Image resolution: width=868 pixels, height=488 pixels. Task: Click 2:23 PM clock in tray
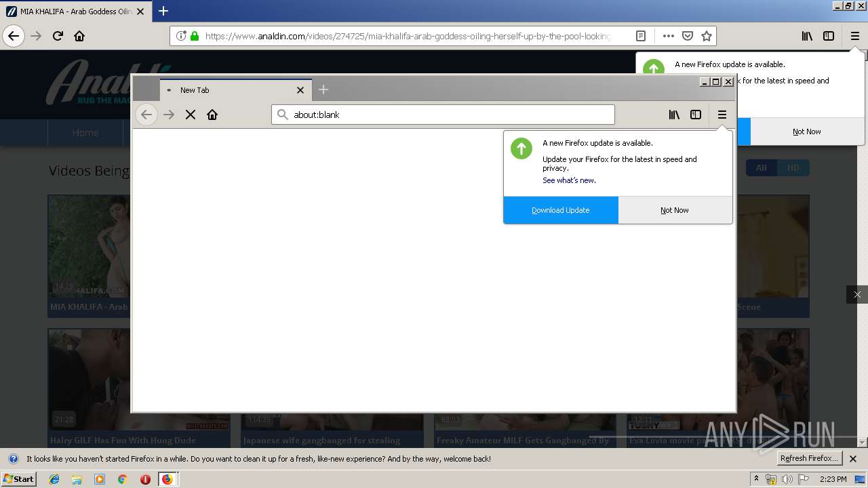click(x=833, y=479)
